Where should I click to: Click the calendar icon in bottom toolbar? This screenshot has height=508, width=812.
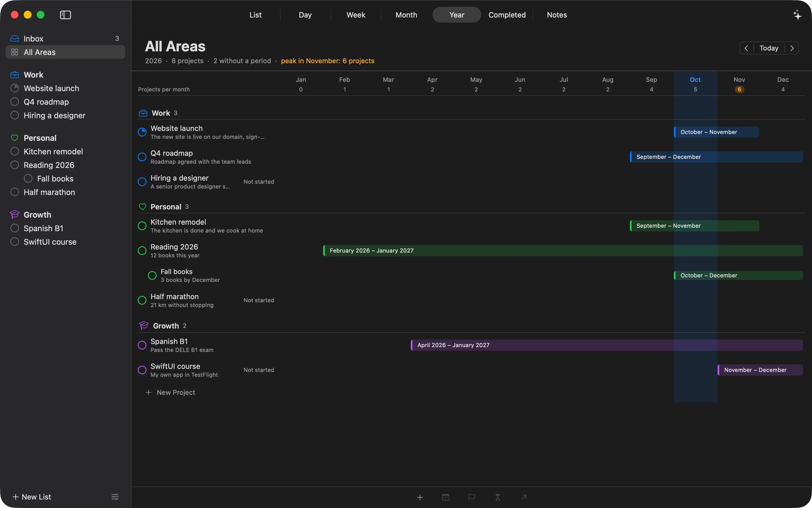point(445,497)
